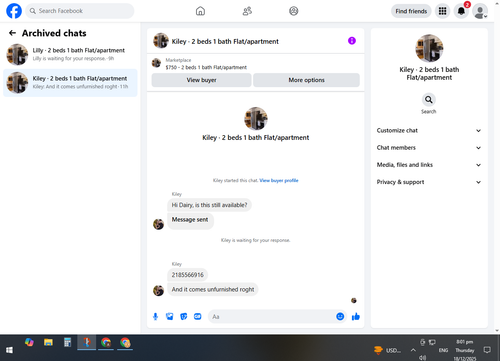Click the voice clip microphone icon
The height and width of the screenshot is (361, 500).
[155, 316]
